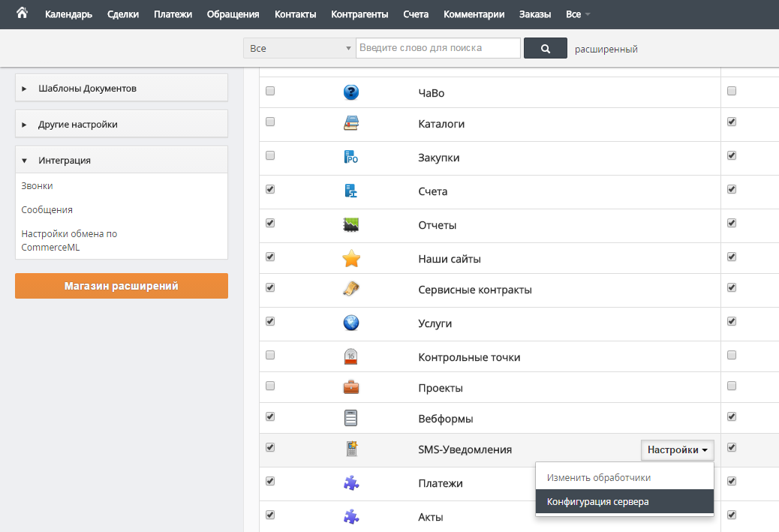This screenshot has width=779, height=532.
Task: Open Контрагенты in the top navigation
Action: pyautogui.click(x=359, y=14)
